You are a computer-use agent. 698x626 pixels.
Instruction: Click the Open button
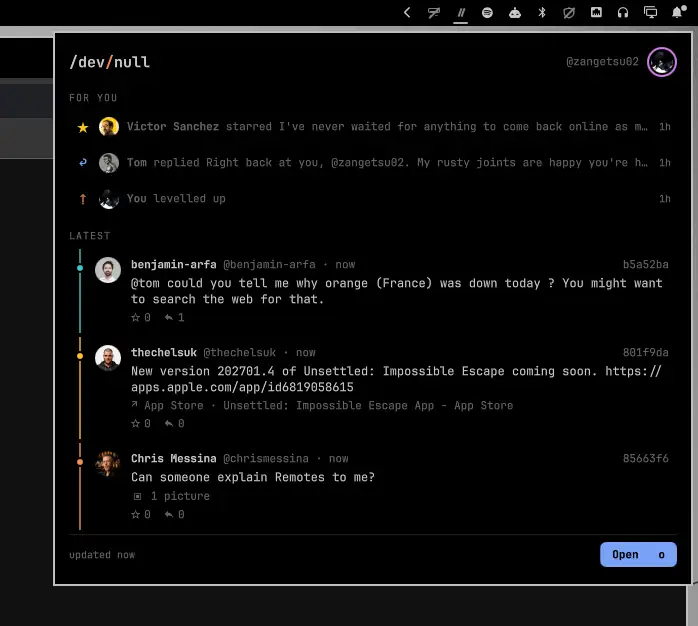(638, 554)
